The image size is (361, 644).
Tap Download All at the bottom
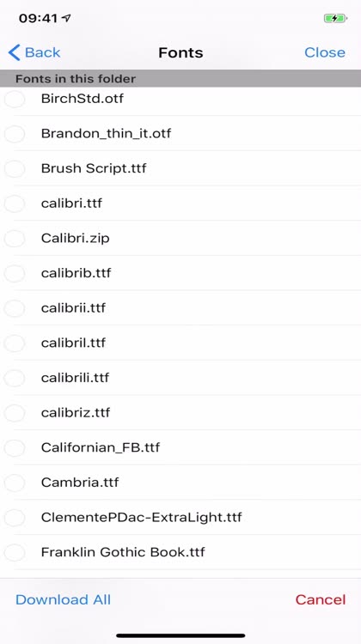pyautogui.click(x=64, y=599)
